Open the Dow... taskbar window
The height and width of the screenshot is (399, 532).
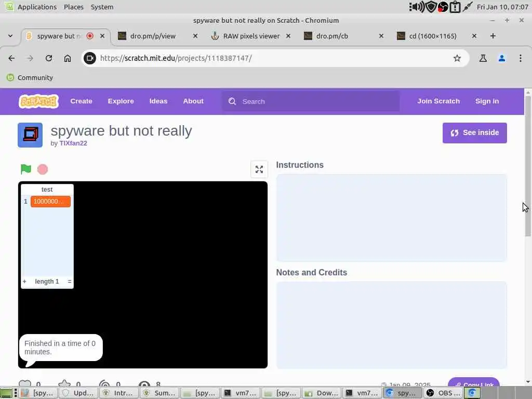[x=322, y=393]
